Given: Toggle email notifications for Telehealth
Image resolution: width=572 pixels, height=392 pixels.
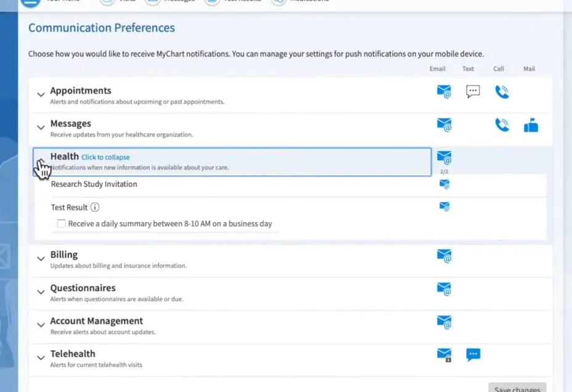Looking at the screenshot, I should point(444,354).
